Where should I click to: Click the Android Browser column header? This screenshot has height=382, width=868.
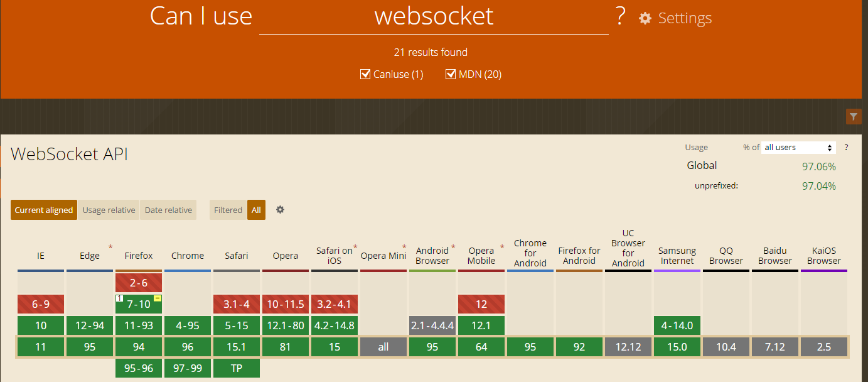tap(432, 255)
